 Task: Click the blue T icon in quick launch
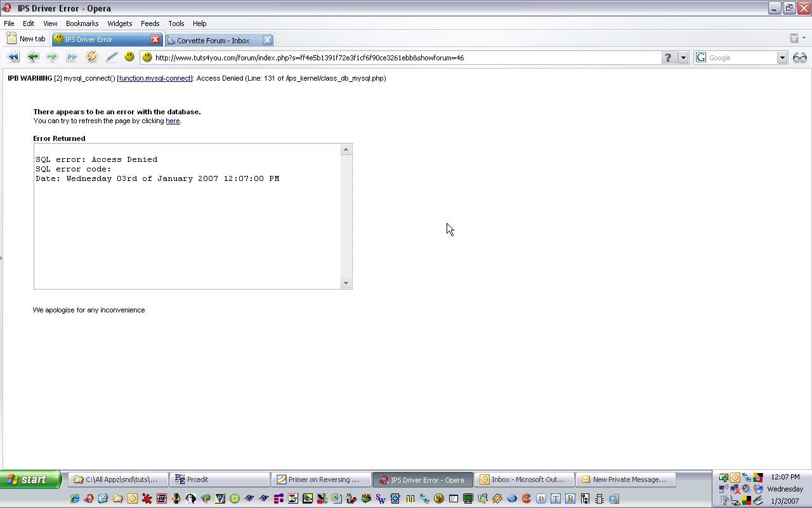(556, 499)
